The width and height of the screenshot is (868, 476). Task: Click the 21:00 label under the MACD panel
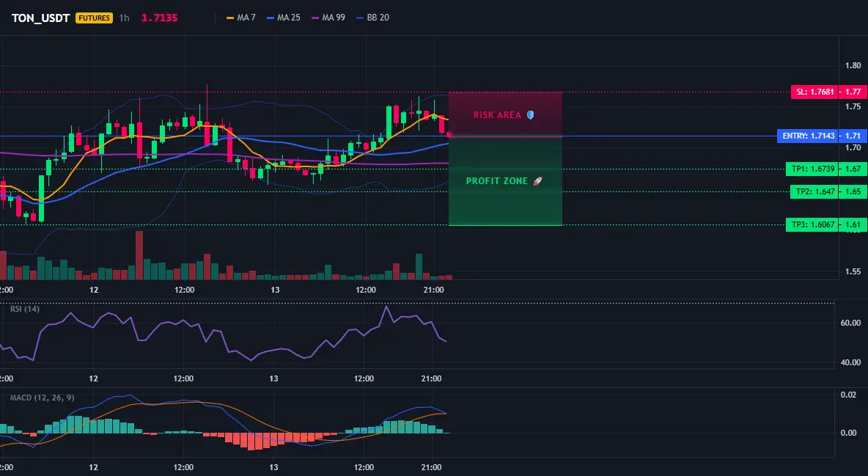coord(431,467)
